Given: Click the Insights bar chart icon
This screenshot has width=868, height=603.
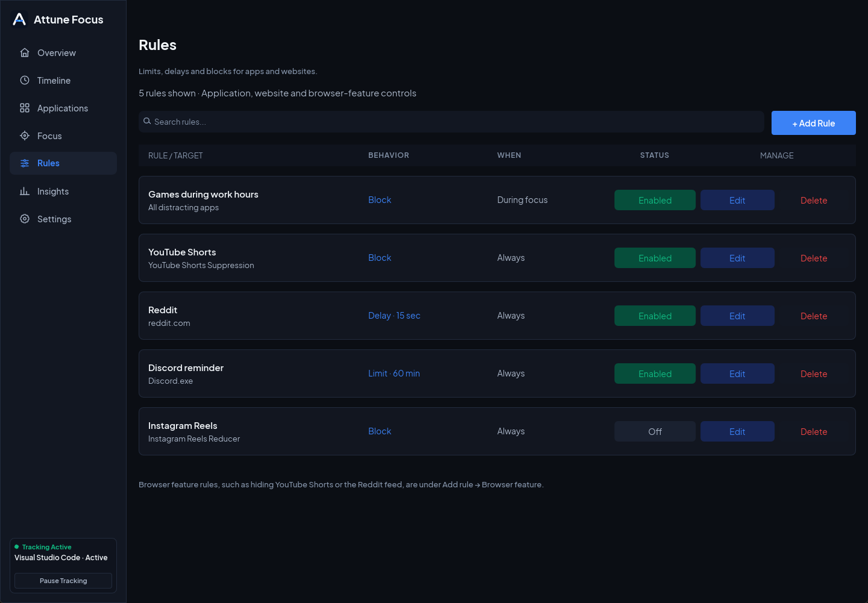Looking at the screenshot, I should coord(25,191).
